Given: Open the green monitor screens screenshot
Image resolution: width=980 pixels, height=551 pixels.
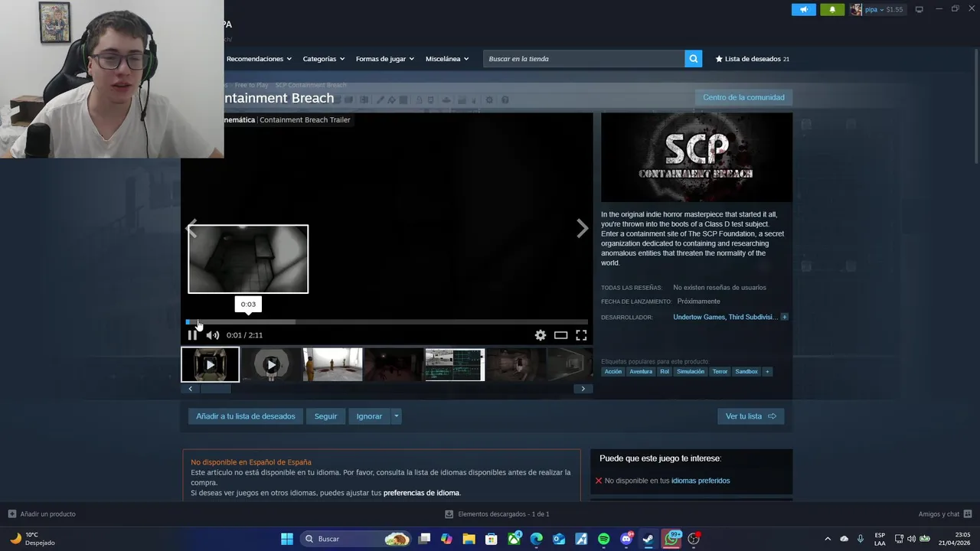Looking at the screenshot, I should pos(455,365).
